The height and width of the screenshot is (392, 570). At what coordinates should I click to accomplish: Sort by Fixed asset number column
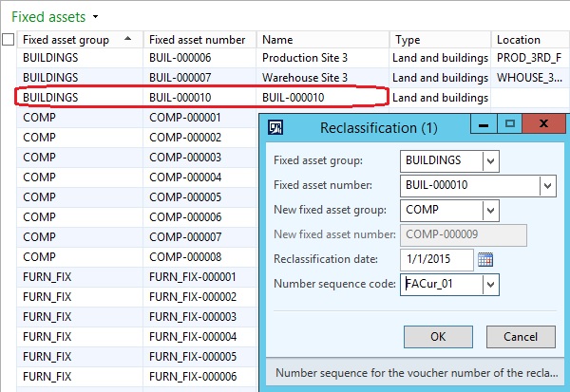pyautogui.click(x=198, y=40)
